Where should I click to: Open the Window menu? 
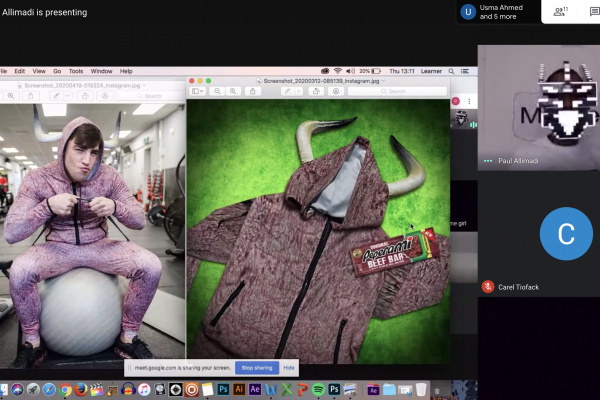102,71
